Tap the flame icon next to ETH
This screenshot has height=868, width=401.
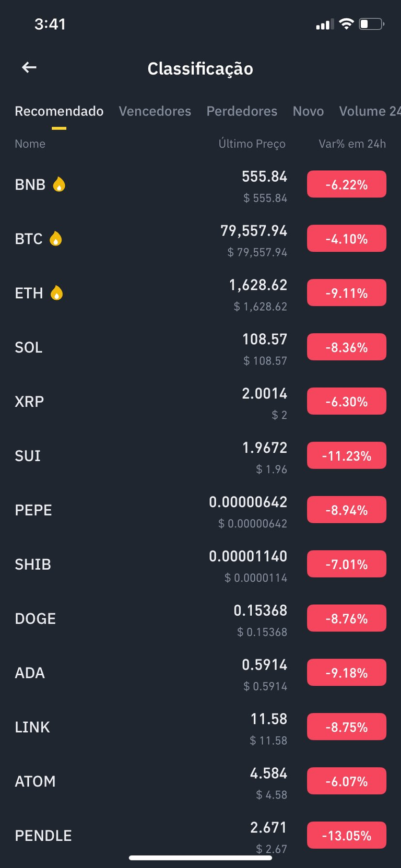[57, 293]
